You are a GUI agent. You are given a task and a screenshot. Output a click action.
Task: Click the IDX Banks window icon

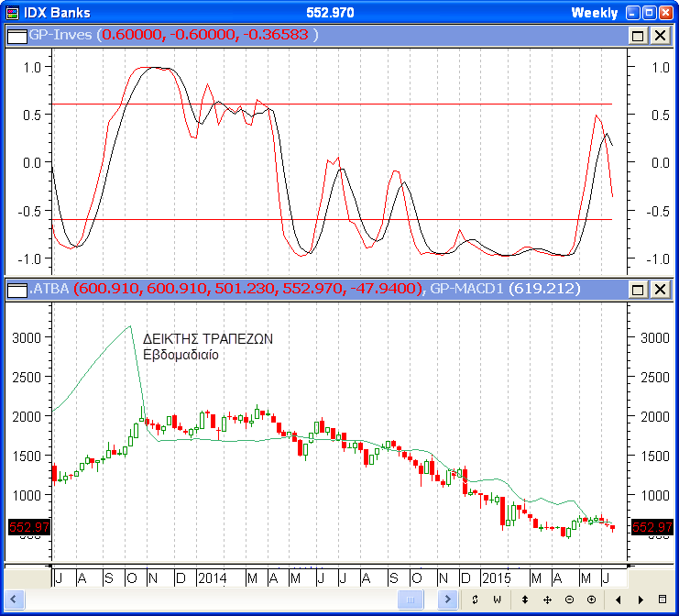(x=12, y=13)
